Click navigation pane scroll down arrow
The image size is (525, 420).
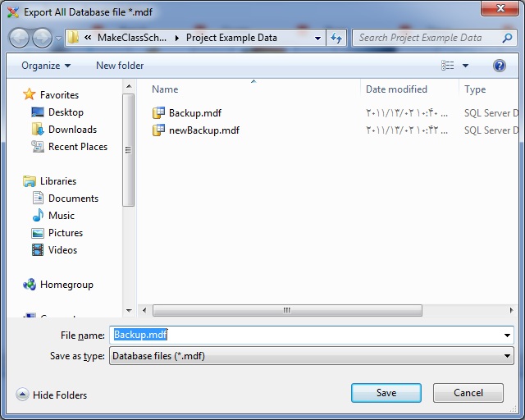pos(129,310)
